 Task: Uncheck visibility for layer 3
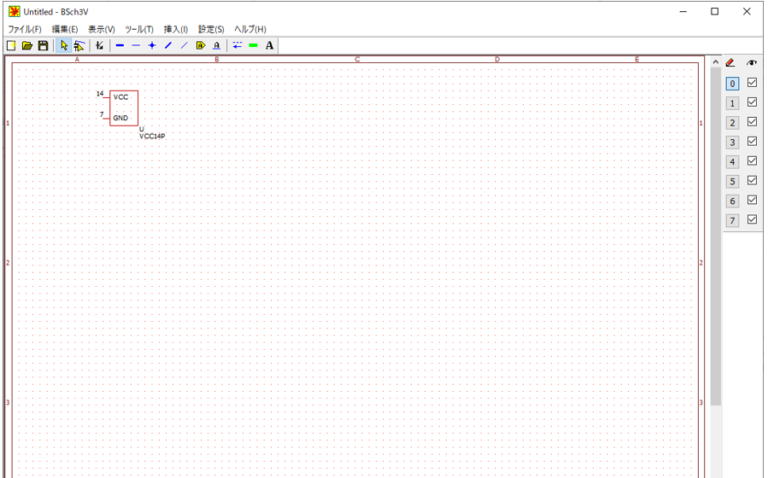point(752,141)
